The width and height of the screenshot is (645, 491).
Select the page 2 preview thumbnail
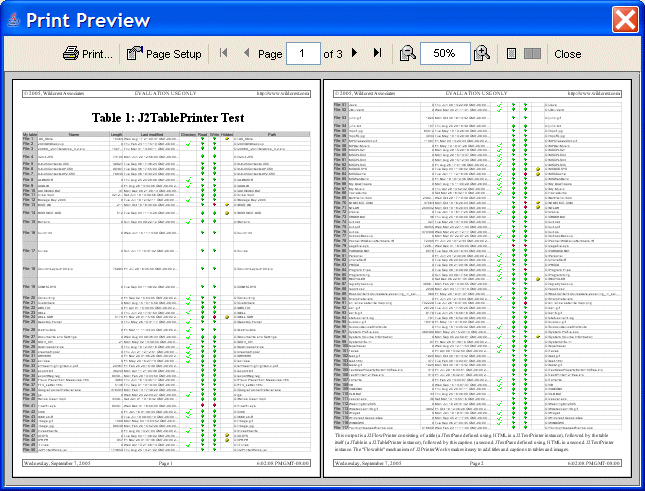tap(478, 278)
